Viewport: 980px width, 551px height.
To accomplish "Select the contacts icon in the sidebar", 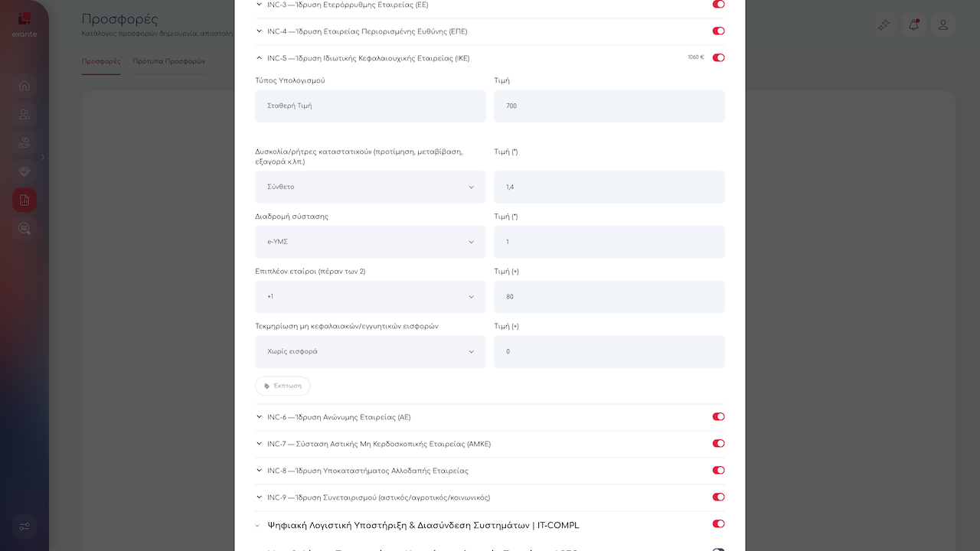I will click(24, 114).
